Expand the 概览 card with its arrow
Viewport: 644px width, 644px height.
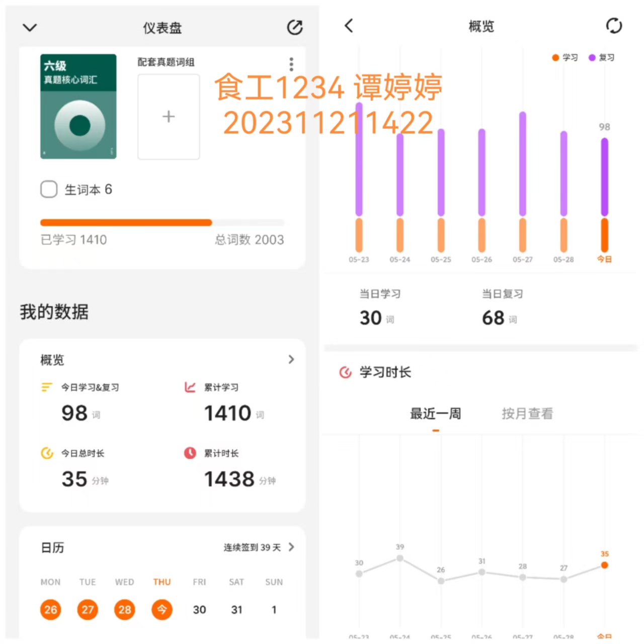(291, 359)
